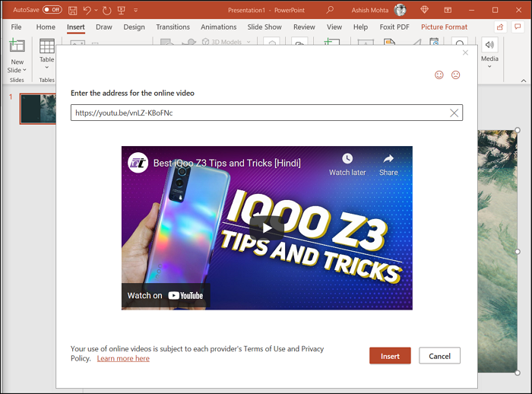Open the Slide Show tab
The width and height of the screenshot is (532, 394).
264,27
